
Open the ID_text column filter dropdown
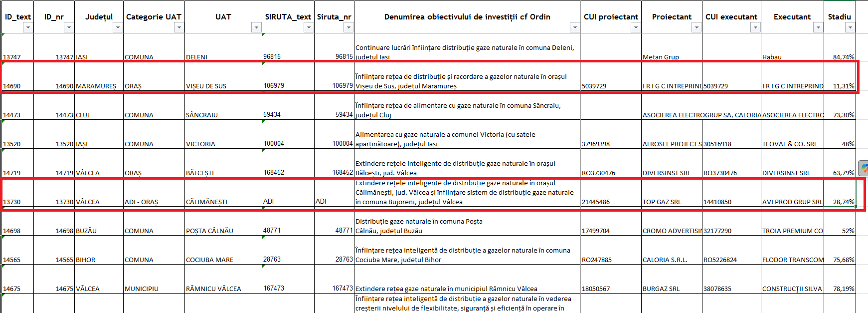pos(28,27)
